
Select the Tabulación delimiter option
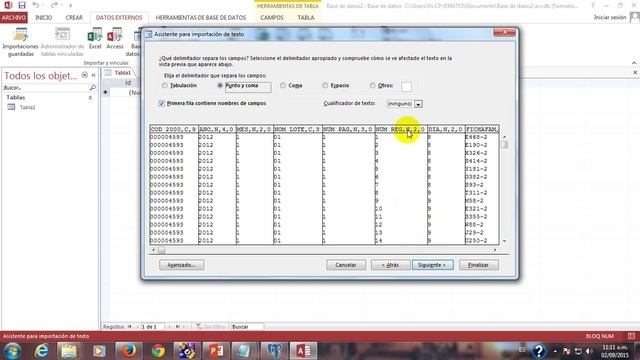click(x=164, y=86)
